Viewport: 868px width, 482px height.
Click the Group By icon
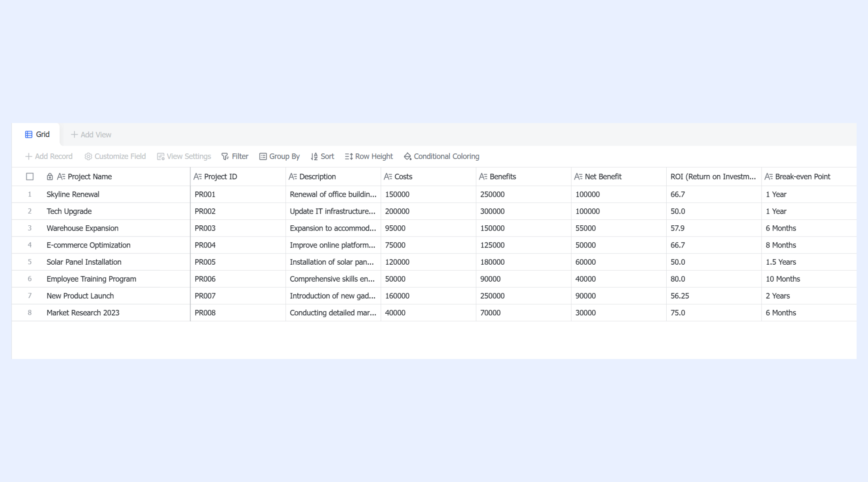tap(263, 156)
